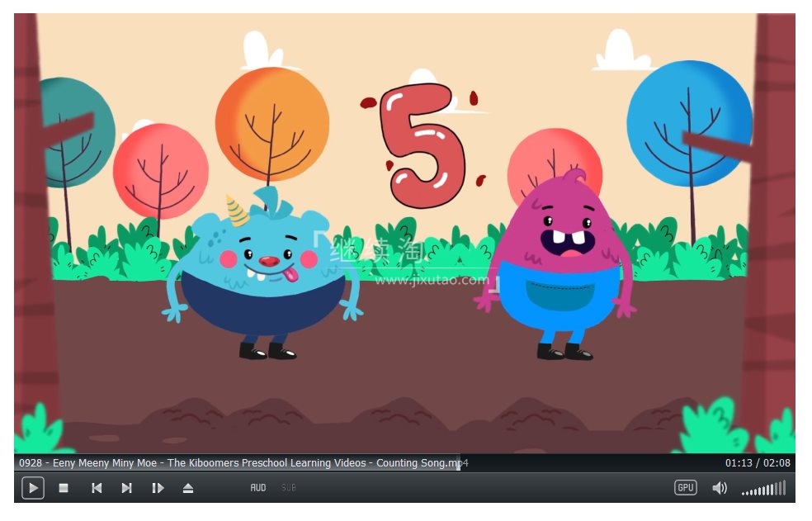This screenshot has width=812, height=521.
Task: Open the SUB subtitle selector
Action: pos(288,488)
